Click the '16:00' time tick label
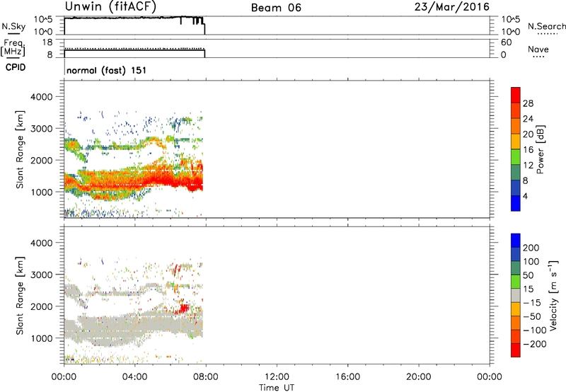This screenshot has width=566, height=392. pyautogui.click(x=347, y=377)
